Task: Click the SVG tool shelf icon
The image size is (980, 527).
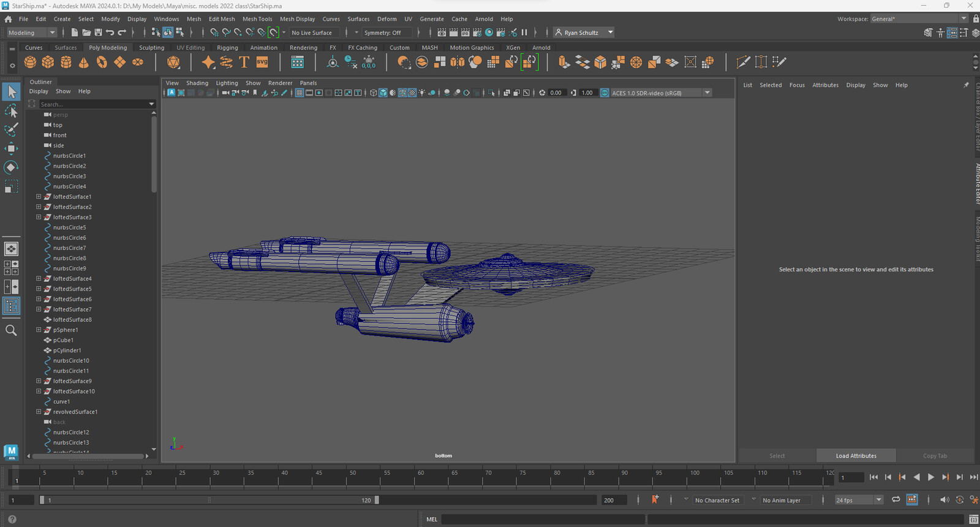Action: 262,62
